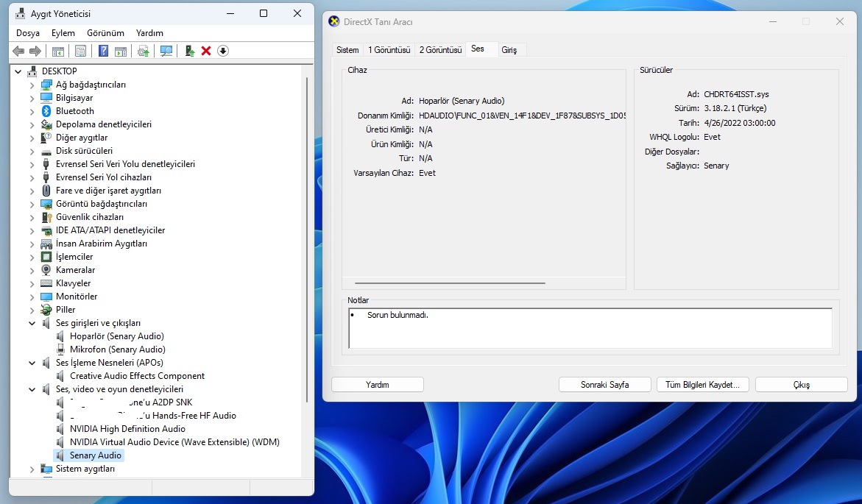Click Scan for hardware changes monitor icon
The width and height of the screenshot is (862, 504).
coord(166,51)
